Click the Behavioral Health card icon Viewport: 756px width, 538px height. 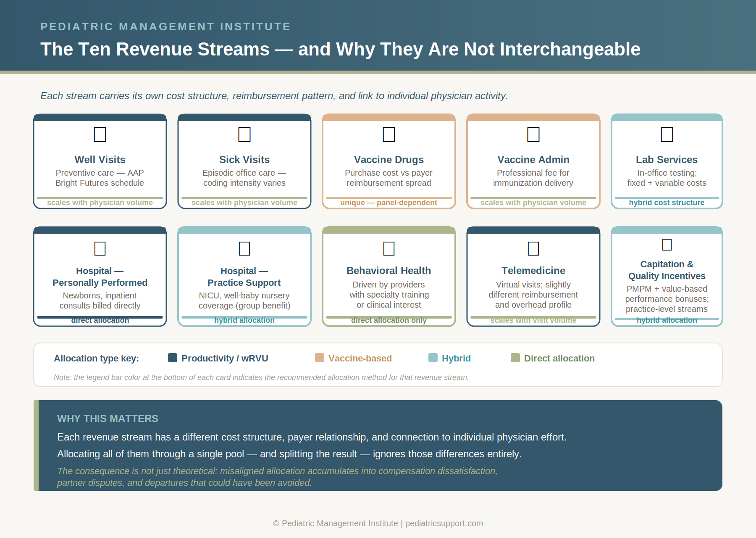click(x=388, y=249)
